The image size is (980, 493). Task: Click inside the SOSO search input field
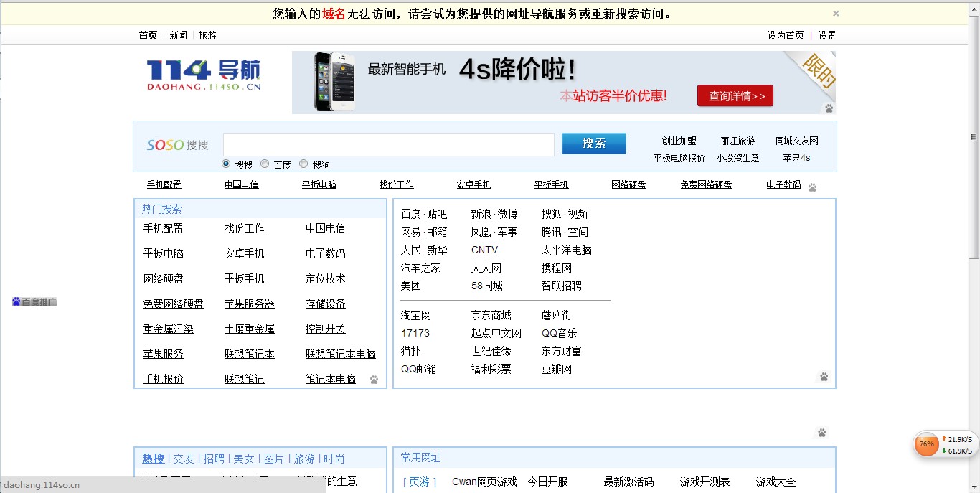(387, 144)
